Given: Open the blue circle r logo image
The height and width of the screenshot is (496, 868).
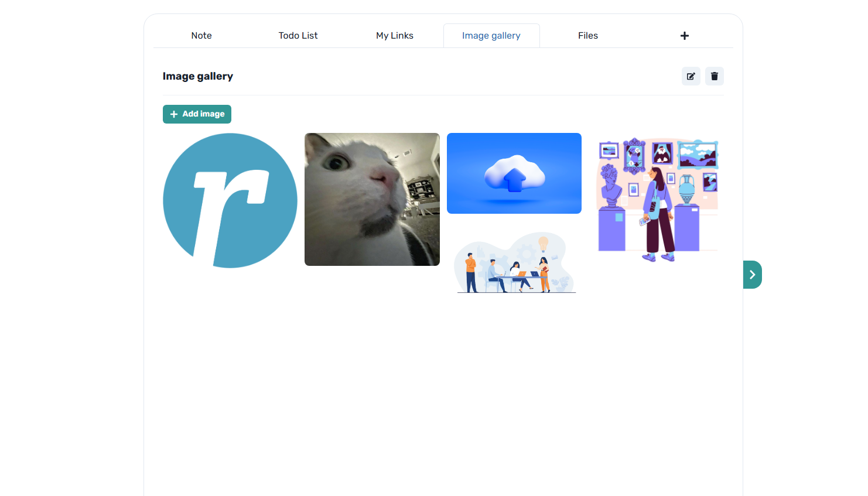Looking at the screenshot, I should point(230,200).
